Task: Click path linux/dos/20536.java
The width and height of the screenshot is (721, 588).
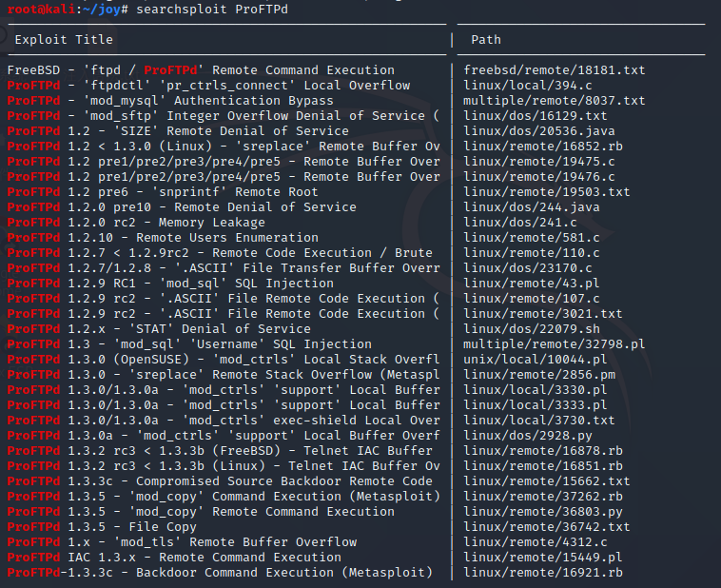Action: point(539,130)
